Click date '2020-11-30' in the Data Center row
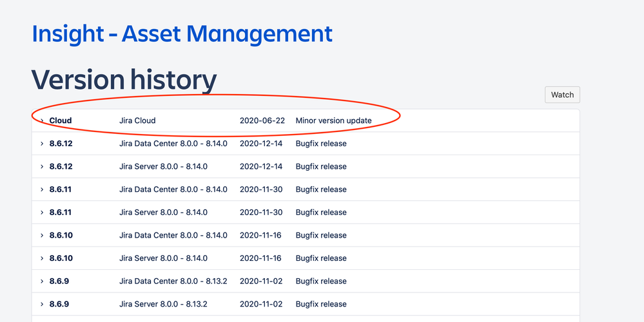 coord(261,189)
